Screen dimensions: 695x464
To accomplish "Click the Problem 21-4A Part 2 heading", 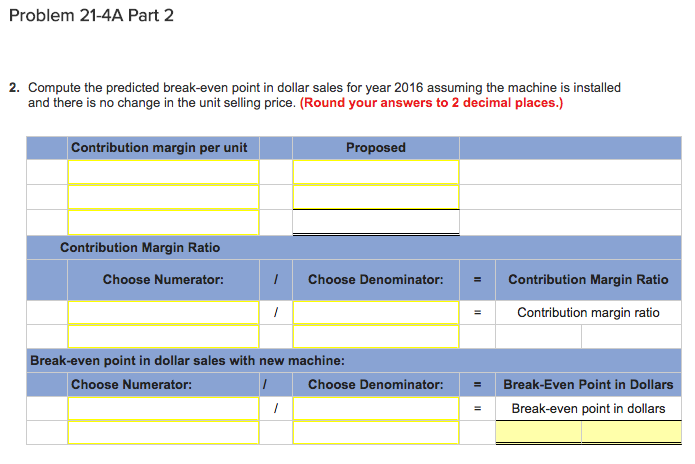I will [x=91, y=19].
